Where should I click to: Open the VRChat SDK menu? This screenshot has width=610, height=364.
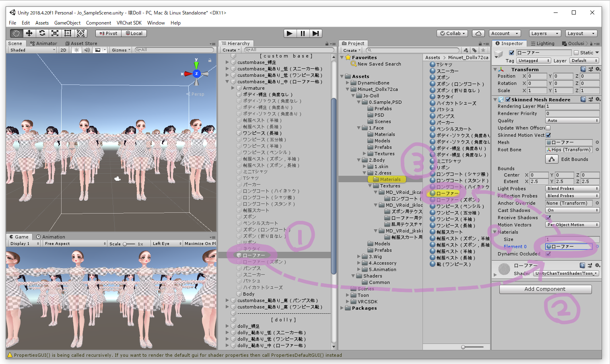click(129, 23)
